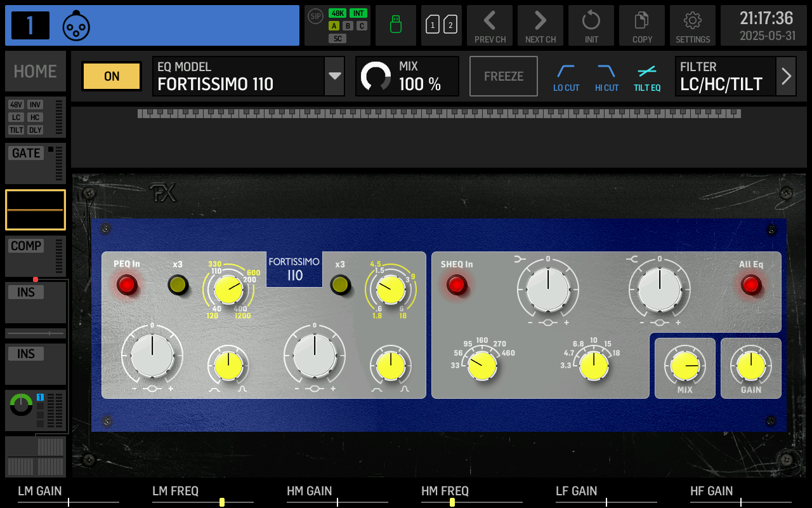This screenshot has height=508, width=812.
Task: Open the COMP section in the sidebar
Action: click(25, 246)
